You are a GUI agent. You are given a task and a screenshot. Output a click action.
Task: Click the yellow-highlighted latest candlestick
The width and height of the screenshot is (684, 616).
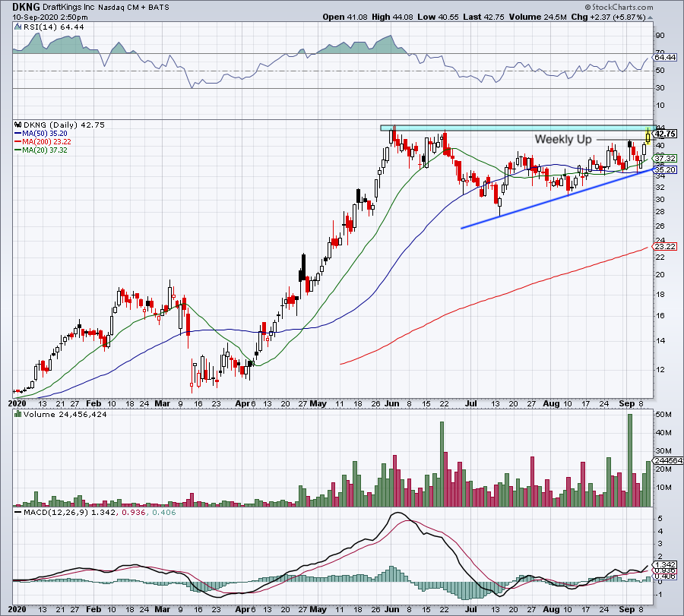648,137
